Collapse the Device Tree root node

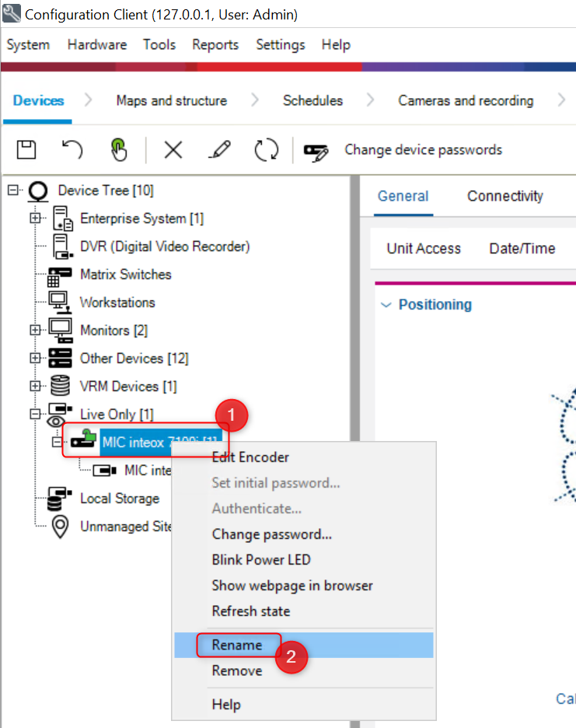click(13, 190)
